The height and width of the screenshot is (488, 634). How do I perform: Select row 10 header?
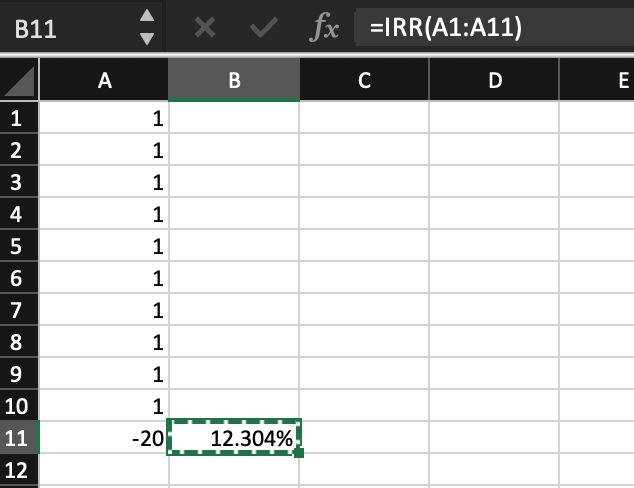[19, 406]
